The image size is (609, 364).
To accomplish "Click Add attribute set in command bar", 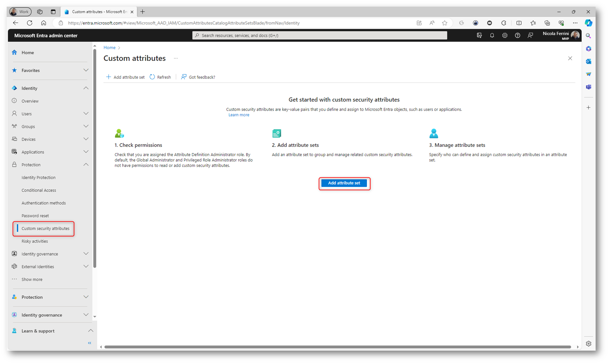I will coord(125,77).
